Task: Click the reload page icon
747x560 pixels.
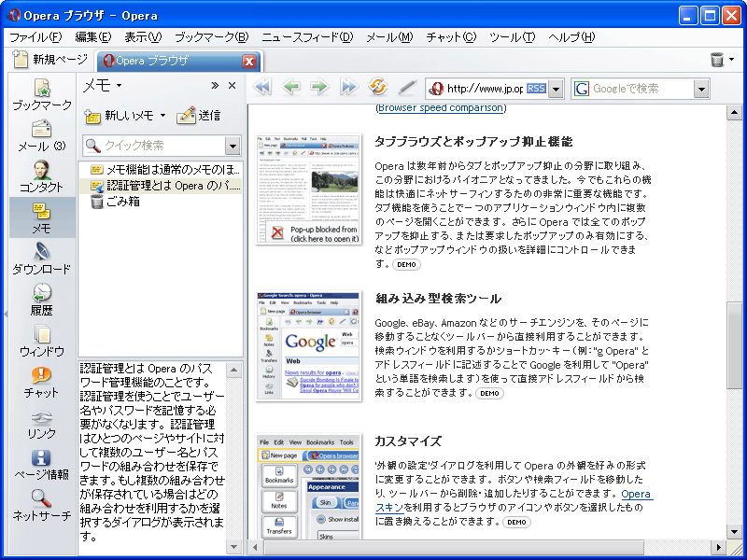Action: tap(378, 87)
